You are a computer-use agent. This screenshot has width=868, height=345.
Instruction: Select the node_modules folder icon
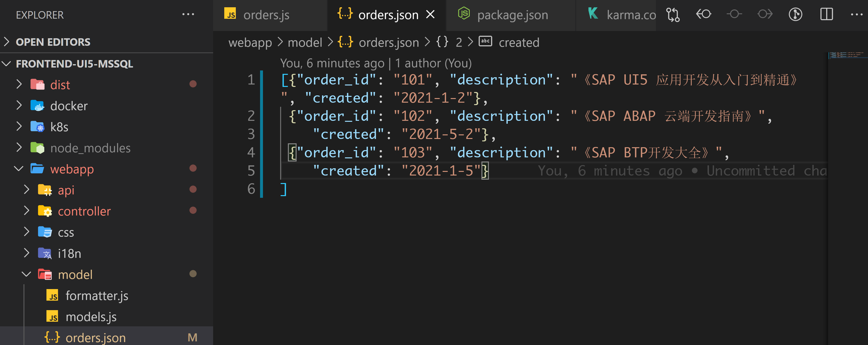tap(37, 148)
